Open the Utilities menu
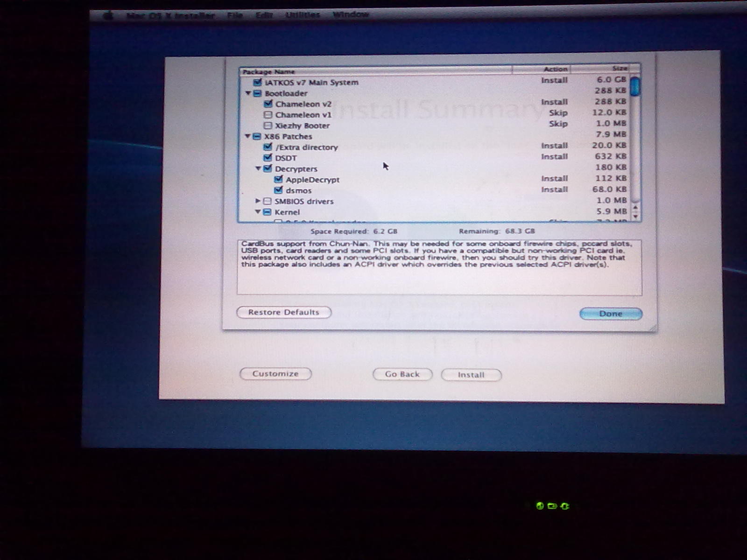Screen dimensions: 747x560 pos(303,15)
